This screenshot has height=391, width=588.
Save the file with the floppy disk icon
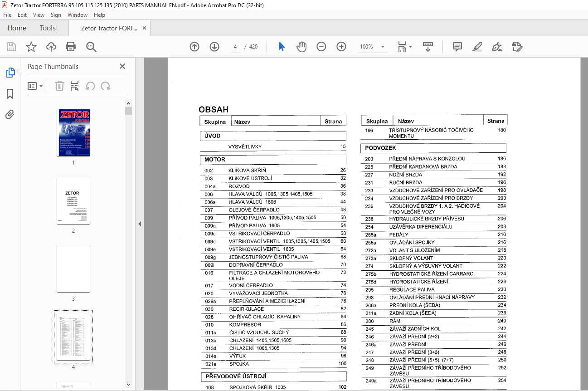pos(11,47)
